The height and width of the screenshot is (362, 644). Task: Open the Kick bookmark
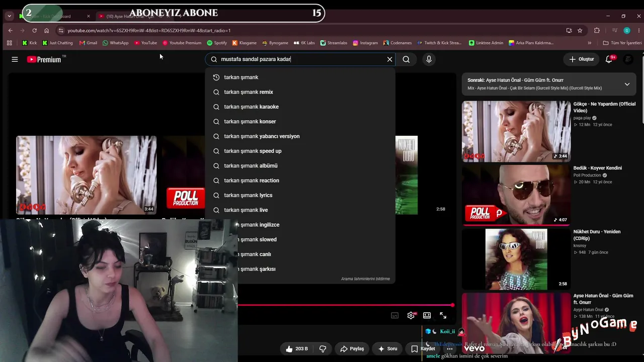point(30,43)
